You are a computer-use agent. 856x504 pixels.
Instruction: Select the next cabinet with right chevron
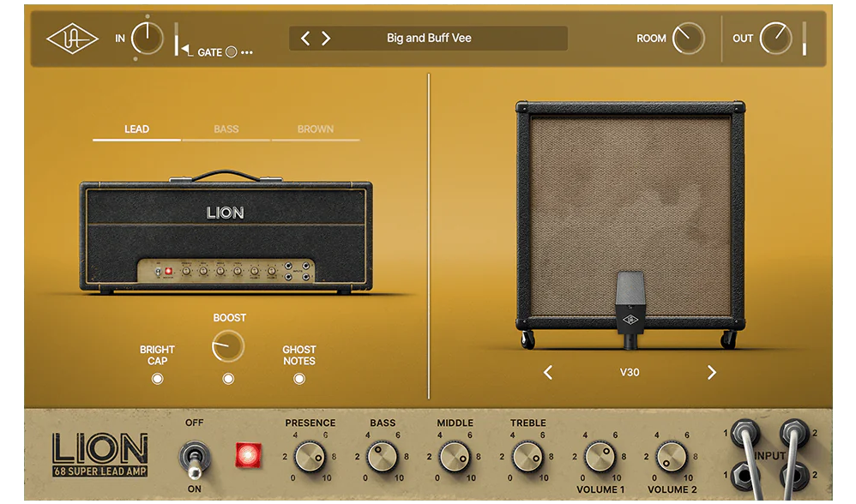pos(711,373)
